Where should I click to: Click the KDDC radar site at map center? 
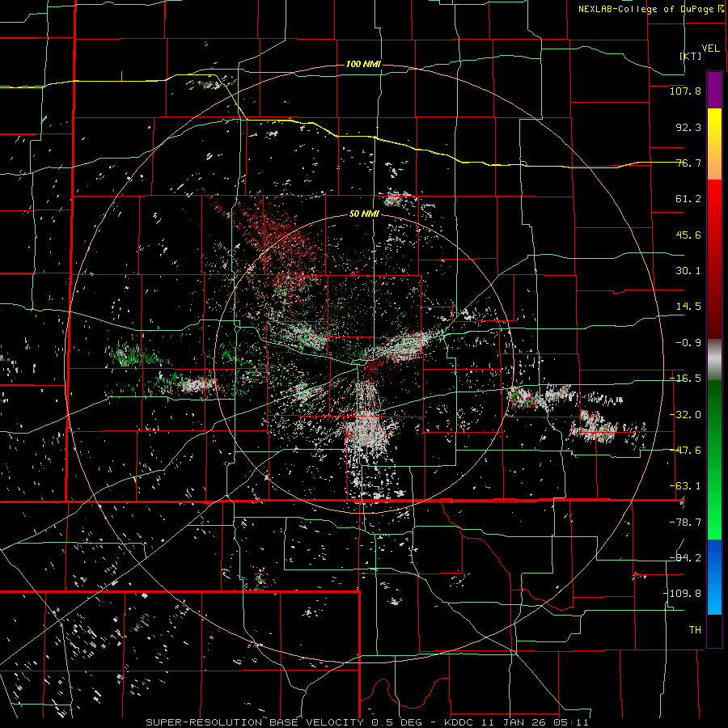point(362,364)
